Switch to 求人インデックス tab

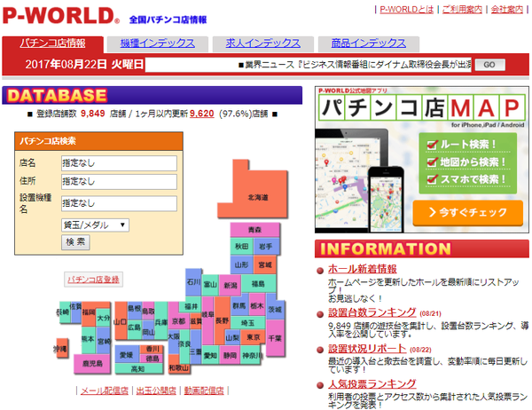point(263,43)
